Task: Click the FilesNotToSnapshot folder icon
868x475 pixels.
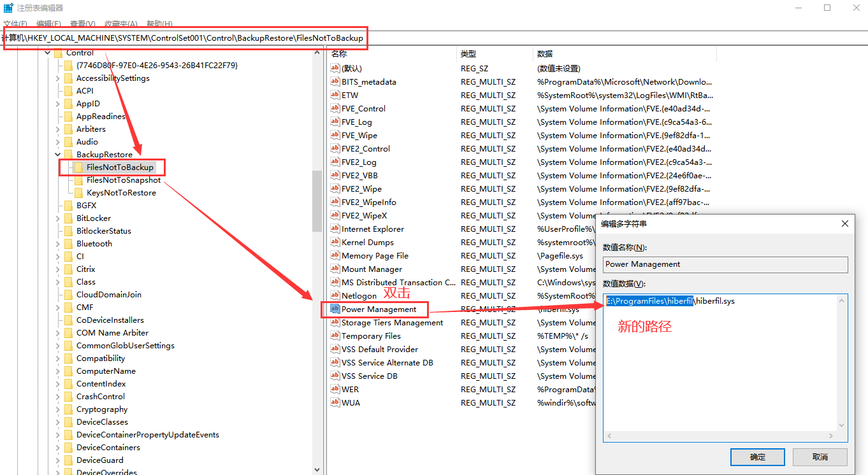Action: [78, 180]
